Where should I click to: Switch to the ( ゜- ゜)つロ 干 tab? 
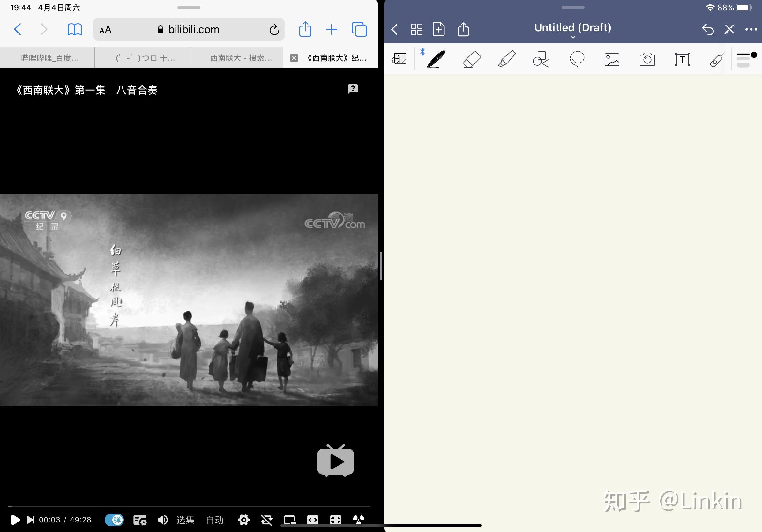(142, 58)
